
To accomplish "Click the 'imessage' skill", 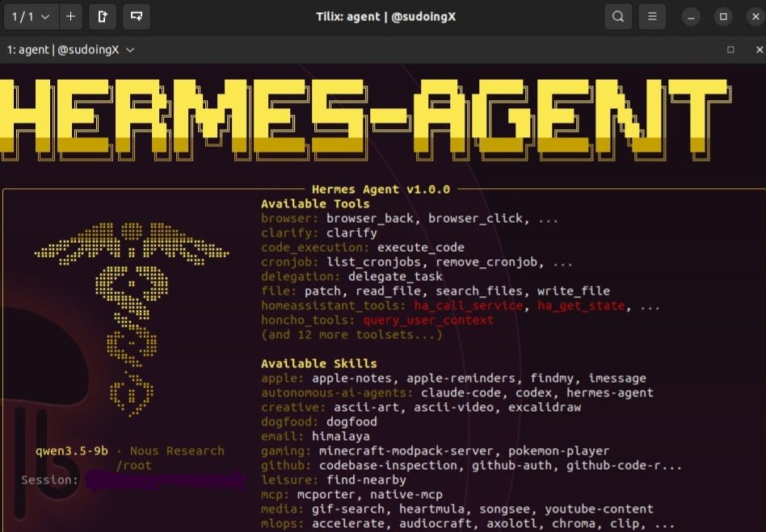I will pos(617,379).
